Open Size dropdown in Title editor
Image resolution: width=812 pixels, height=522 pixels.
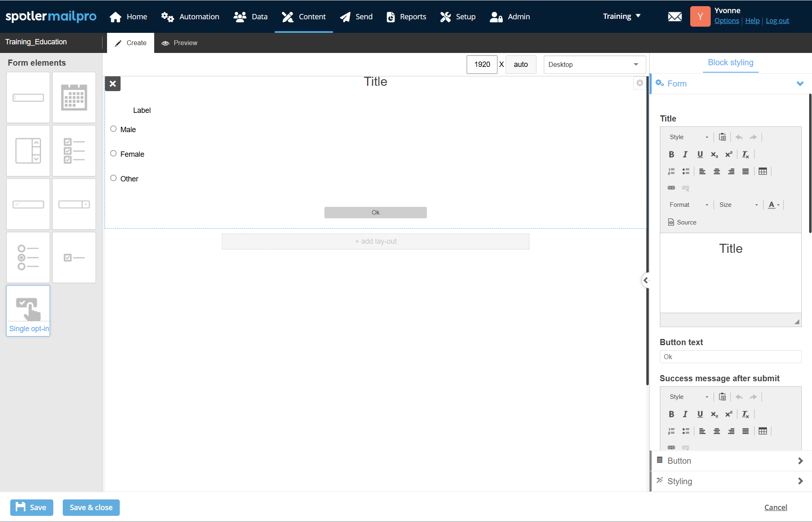pyautogui.click(x=739, y=205)
